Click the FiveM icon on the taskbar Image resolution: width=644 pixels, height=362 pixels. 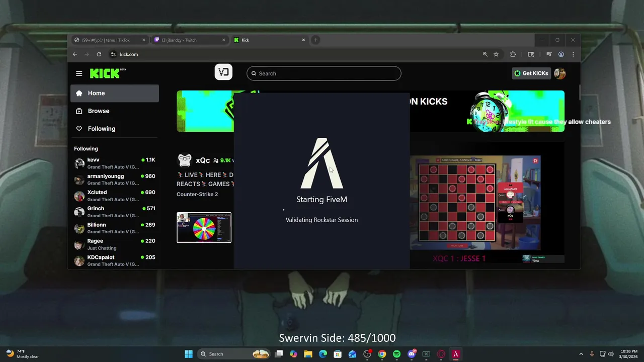(x=456, y=354)
